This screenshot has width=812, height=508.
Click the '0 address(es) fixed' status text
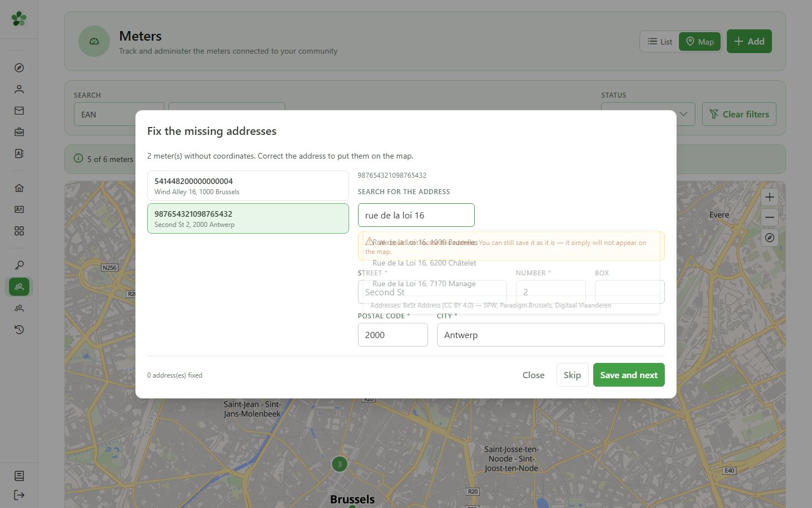tap(175, 375)
